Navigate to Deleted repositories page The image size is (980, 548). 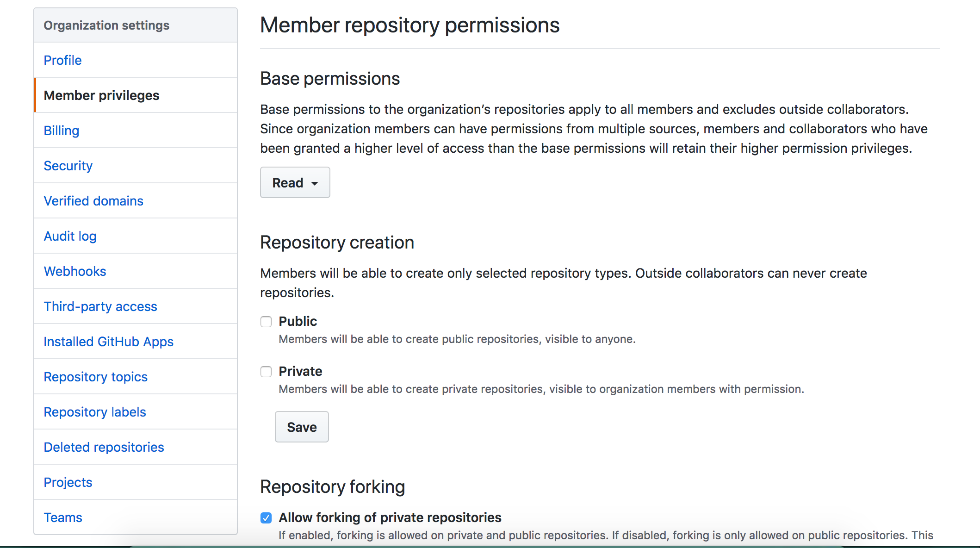tap(104, 446)
